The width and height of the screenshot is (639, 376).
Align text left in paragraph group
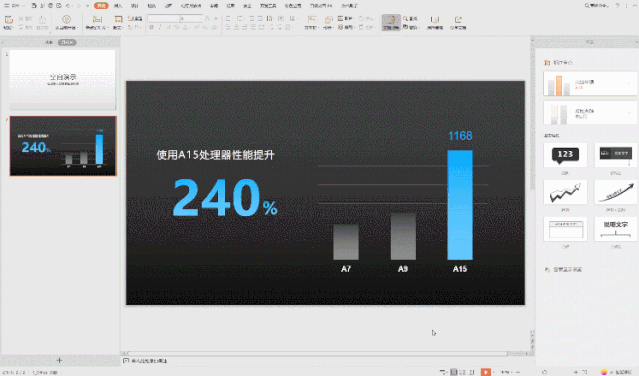coord(228,27)
